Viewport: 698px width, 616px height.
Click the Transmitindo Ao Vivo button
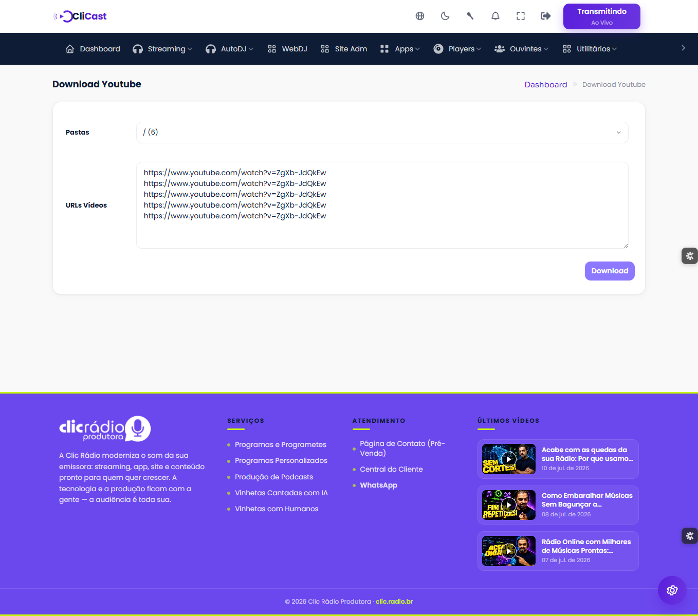click(602, 16)
